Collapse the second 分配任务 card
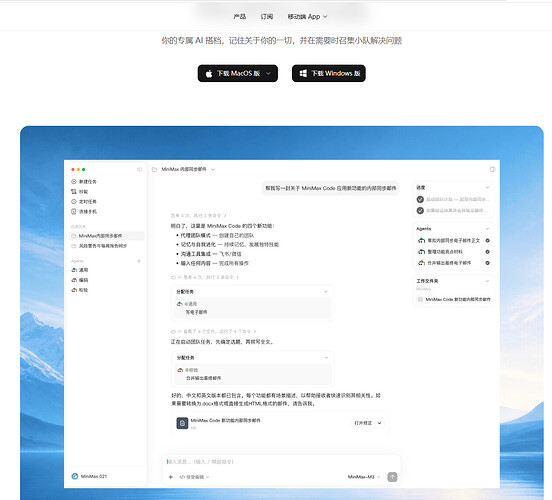 [326, 358]
